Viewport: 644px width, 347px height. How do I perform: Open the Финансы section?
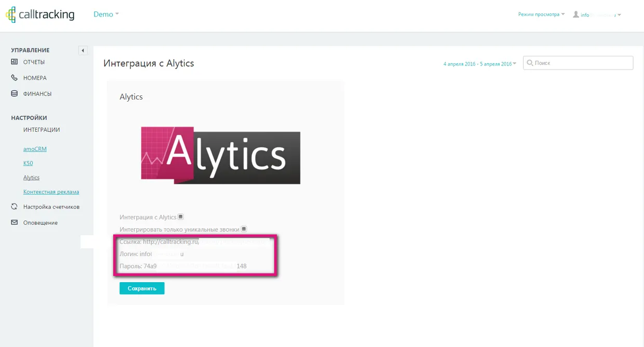37,94
